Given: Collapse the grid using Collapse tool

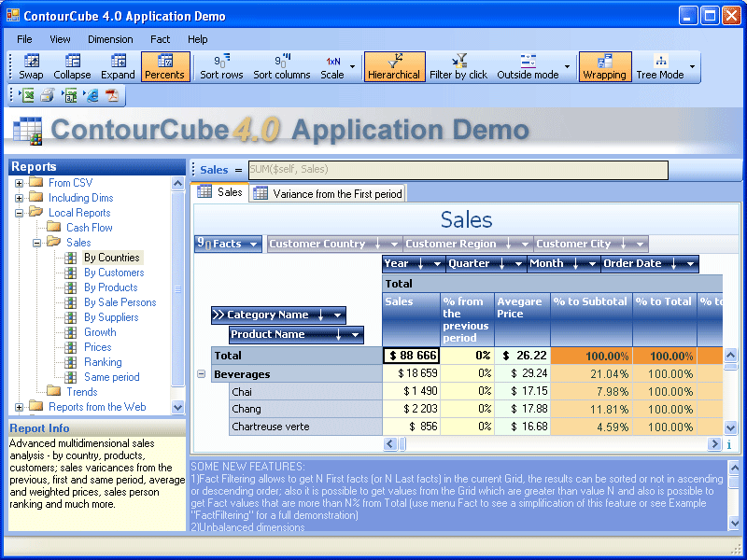Looking at the screenshot, I should click(x=72, y=66).
